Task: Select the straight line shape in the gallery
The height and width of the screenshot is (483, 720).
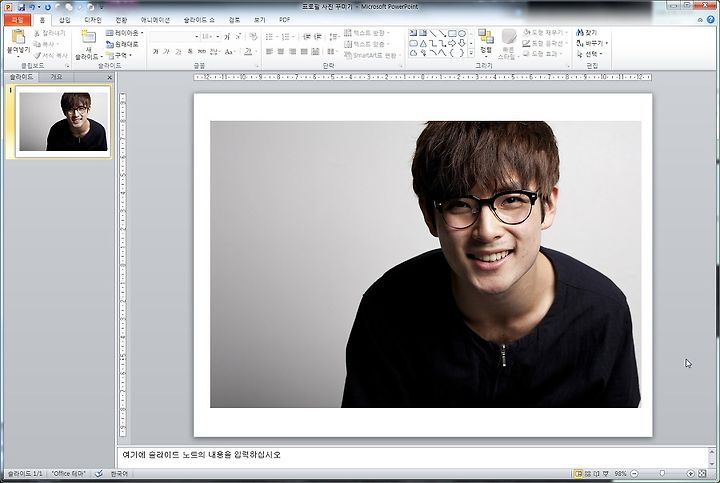Action: coord(433,34)
